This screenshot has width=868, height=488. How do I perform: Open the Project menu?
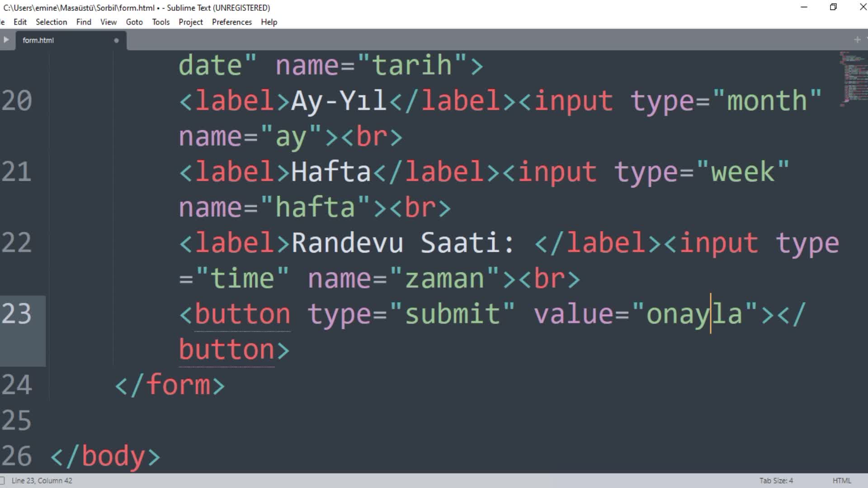[x=190, y=22]
